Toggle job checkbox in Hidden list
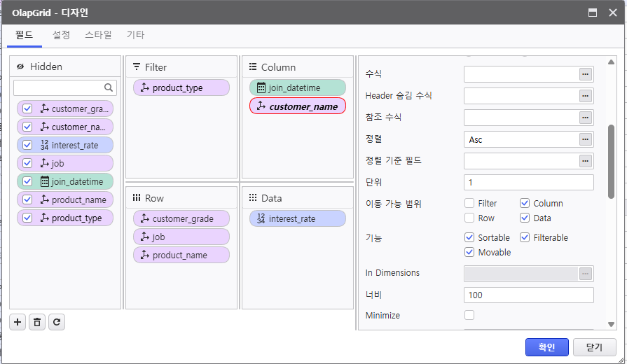The height and width of the screenshot is (364, 627). pyautogui.click(x=27, y=163)
